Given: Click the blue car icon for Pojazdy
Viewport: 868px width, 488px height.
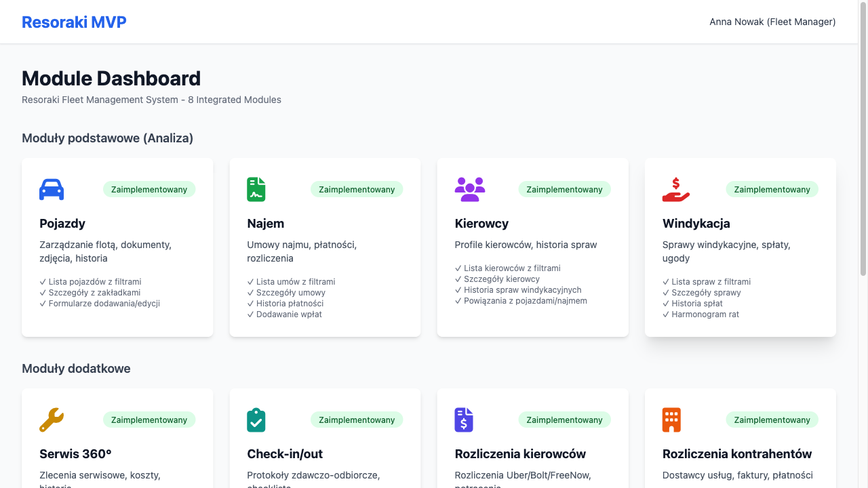Looking at the screenshot, I should [x=52, y=190].
